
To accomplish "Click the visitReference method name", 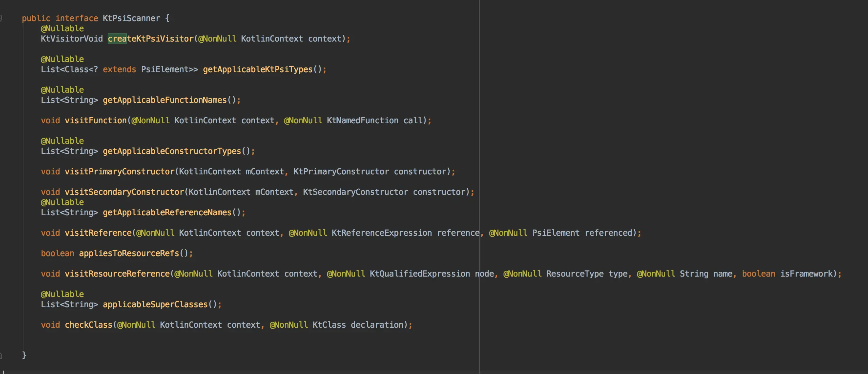I will pos(98,233).
